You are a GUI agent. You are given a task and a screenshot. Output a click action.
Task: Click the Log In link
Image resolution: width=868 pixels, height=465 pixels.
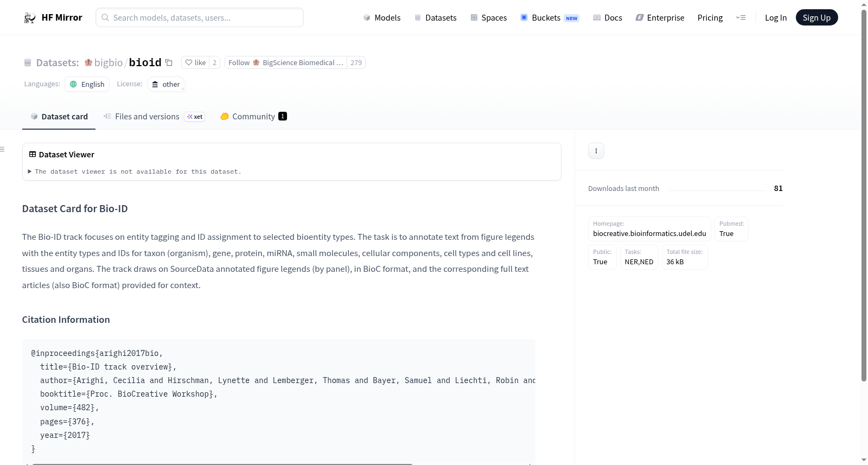tap(776, 17)
